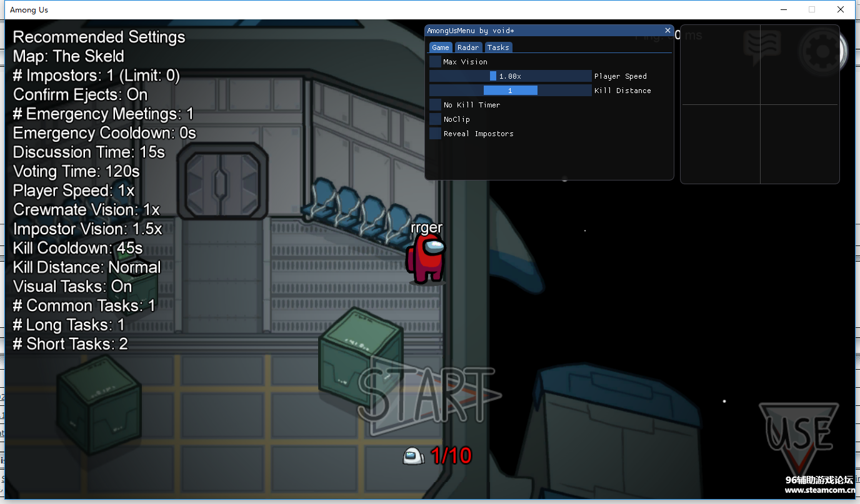
Task: Toggle the NoClip checkbox
Action: pos(435,119)
